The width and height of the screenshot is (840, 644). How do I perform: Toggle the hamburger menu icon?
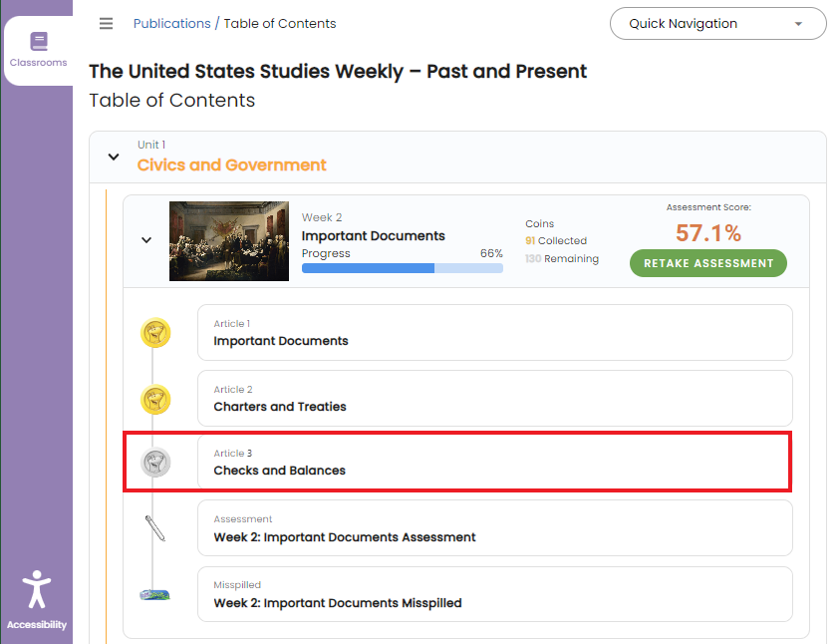click(107, 24)
